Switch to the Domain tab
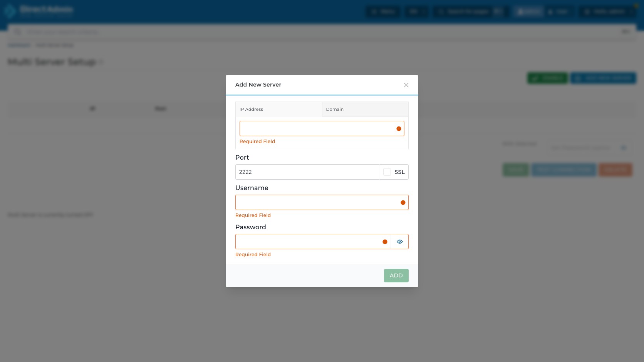Image resolution: width=644 pixels, height=362 pixels. coord(365,109)
